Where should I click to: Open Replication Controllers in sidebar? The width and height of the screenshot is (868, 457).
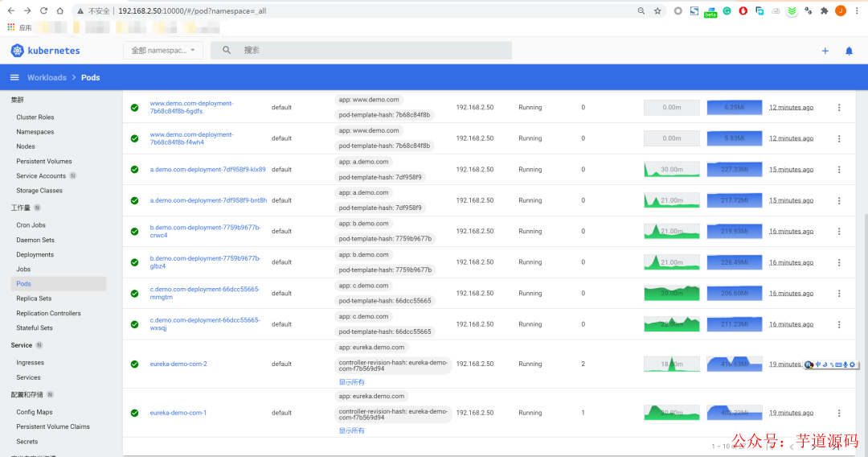[48, 314]
